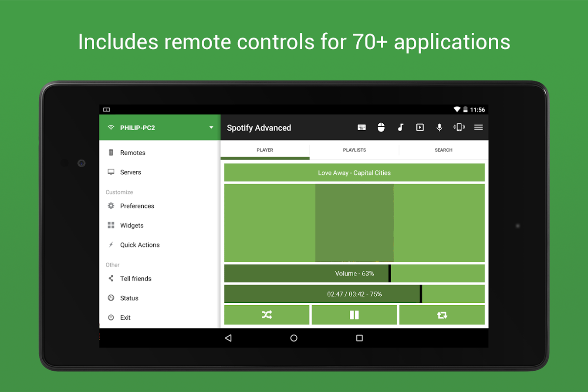Adjust the Volume slider showing 63%
Viewport: 588px width, 392px height.
tap(354, 273)
